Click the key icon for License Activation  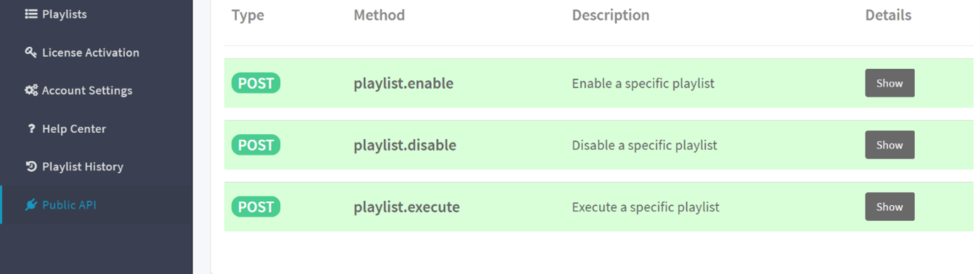click(30, 53)
